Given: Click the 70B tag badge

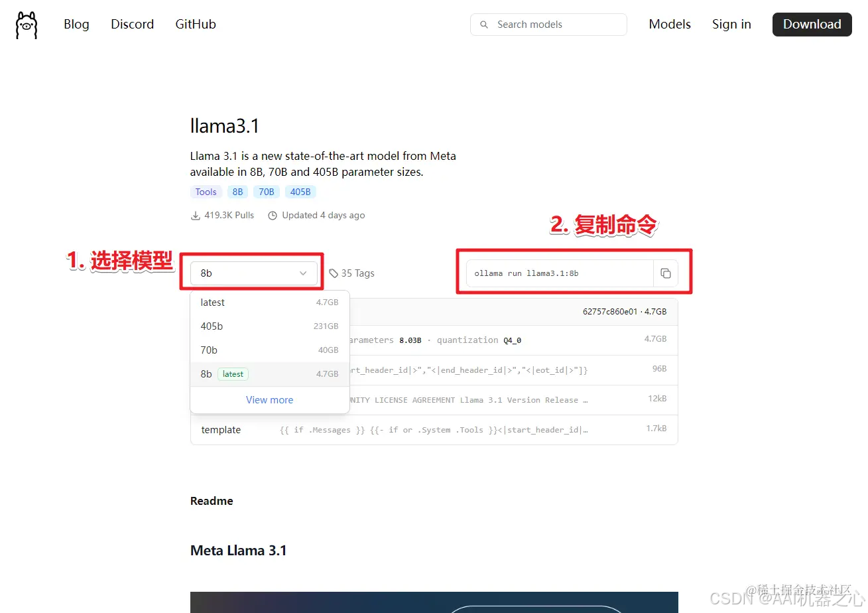Looking at the screenshot, I should (x=266, y=192).
